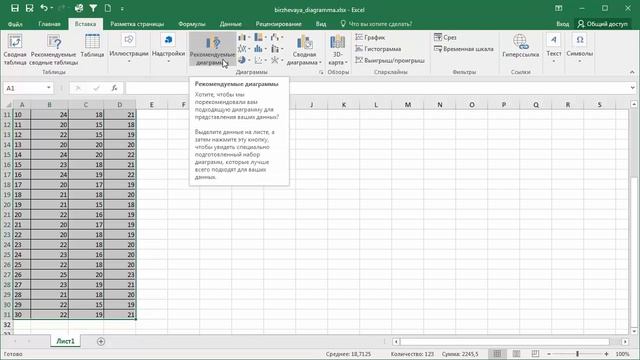
Task: Switch to the Главная tab
Action: (49, 24)
